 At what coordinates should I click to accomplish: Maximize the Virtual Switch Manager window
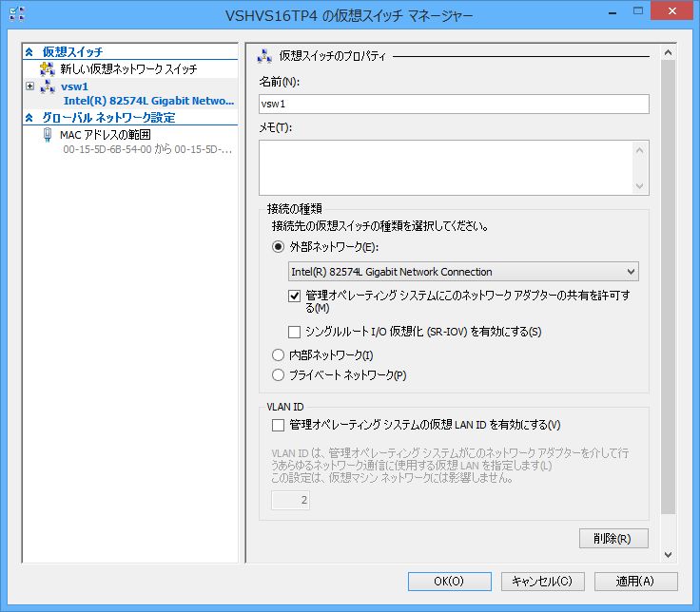pos(638,11)
